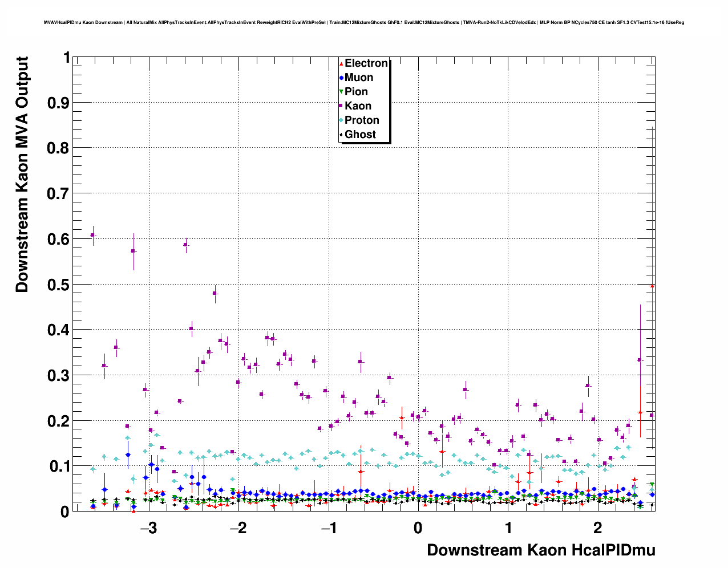Click the plot title text at top
This screenshot has width=728, height=568.
point(364,23)
